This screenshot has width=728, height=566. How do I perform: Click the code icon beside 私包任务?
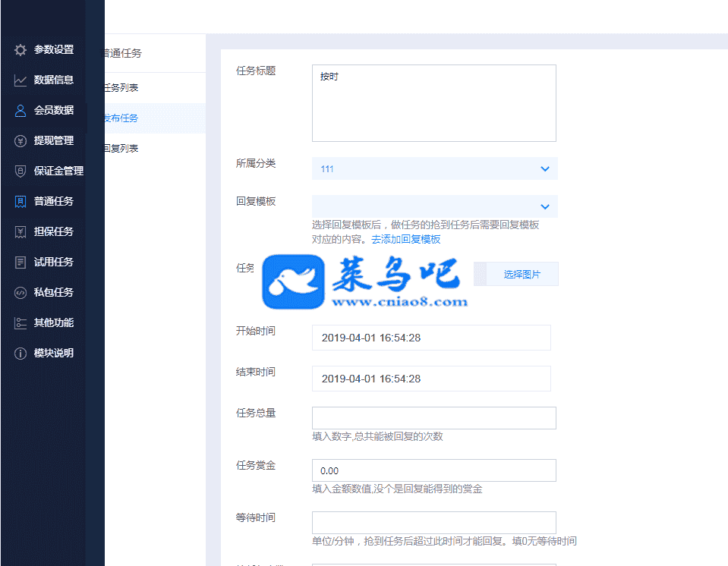pos(20,293)
